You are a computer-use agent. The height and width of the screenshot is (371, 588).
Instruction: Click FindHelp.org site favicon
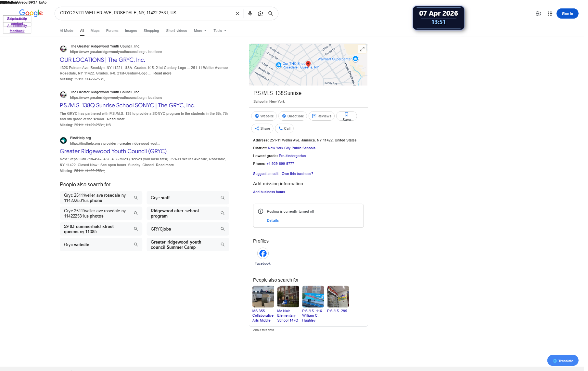63,140
